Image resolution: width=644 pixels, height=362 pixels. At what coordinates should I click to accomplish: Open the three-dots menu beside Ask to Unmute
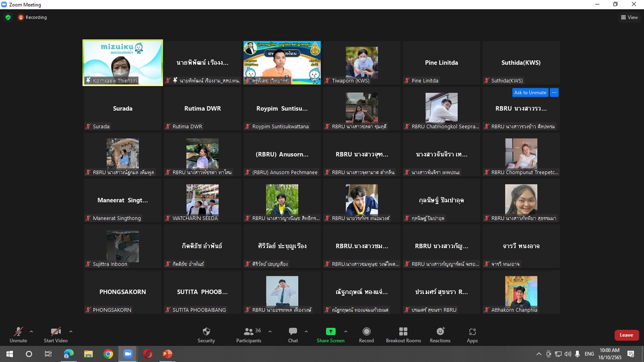click(554, 92)
